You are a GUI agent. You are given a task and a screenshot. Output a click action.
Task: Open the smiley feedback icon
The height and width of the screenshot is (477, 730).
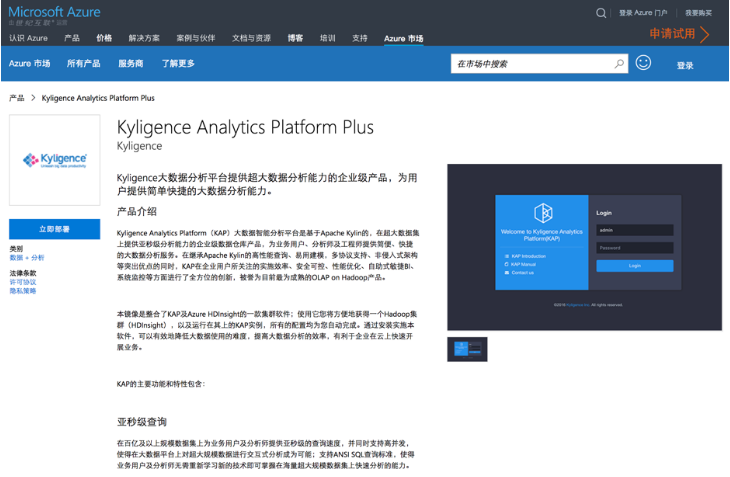pyautogui.click(x=643, y=63)
